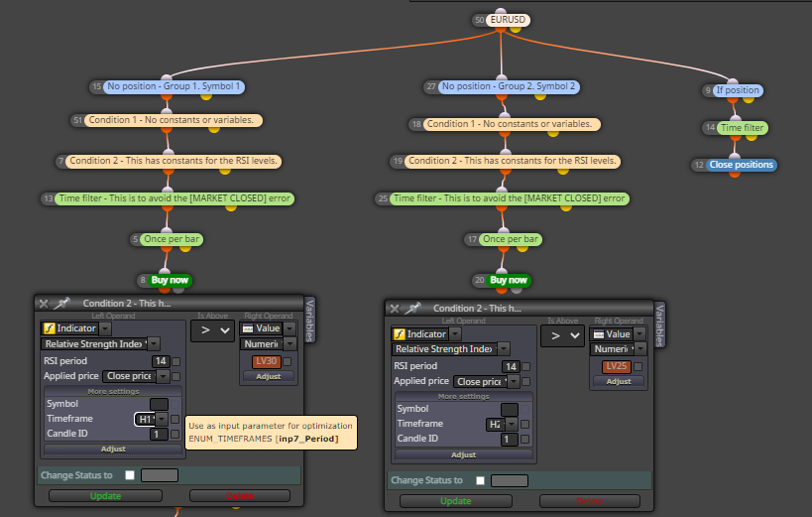The image size is (812, 517).
Task: Open Applied price dropdown in right panel
Action: tap(514, 382)
